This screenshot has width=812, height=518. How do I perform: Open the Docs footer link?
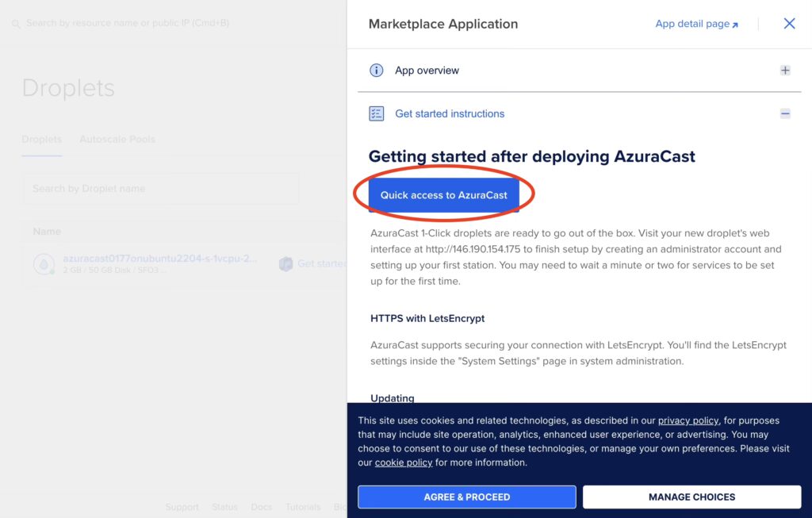[x=262, y=507]
